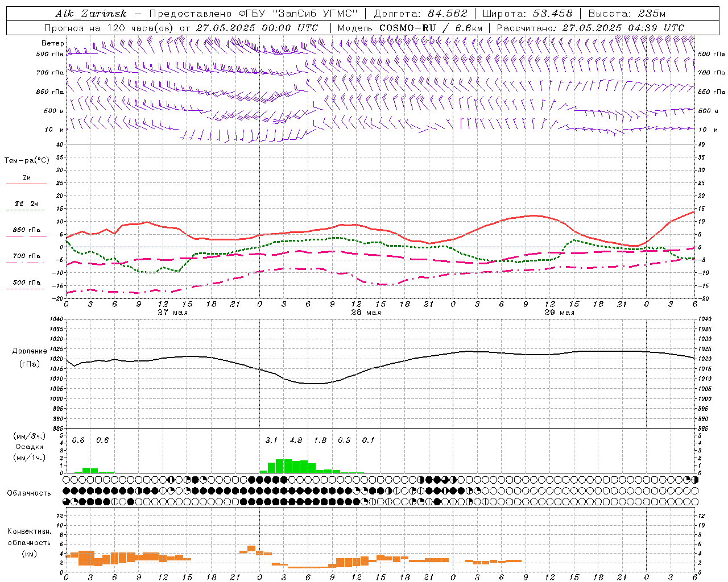Viewport: 728px width, 582px height.
Task: Click the (мм/3ч.) precipitation unit label
Action: 30,436
